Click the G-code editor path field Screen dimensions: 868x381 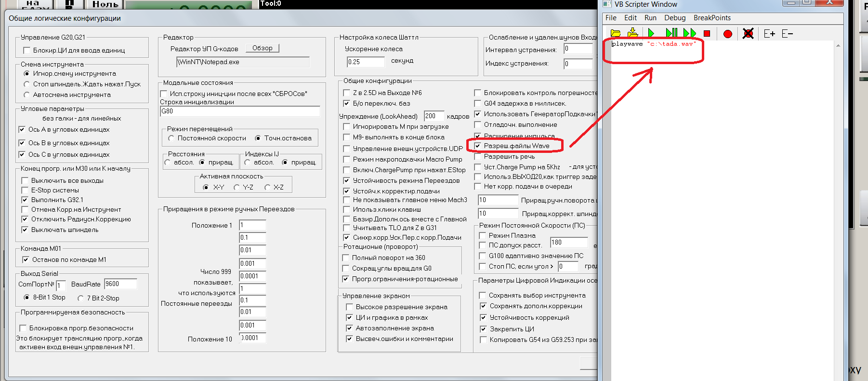pyautogui.click(x=243, y=62)
